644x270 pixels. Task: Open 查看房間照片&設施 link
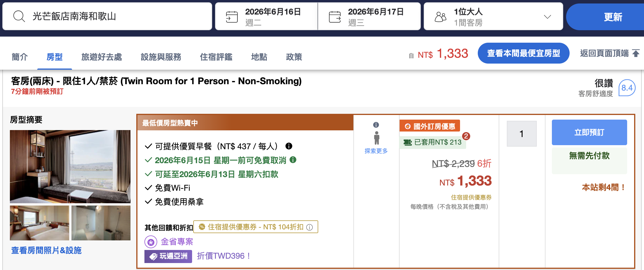(x=46, y=250)
